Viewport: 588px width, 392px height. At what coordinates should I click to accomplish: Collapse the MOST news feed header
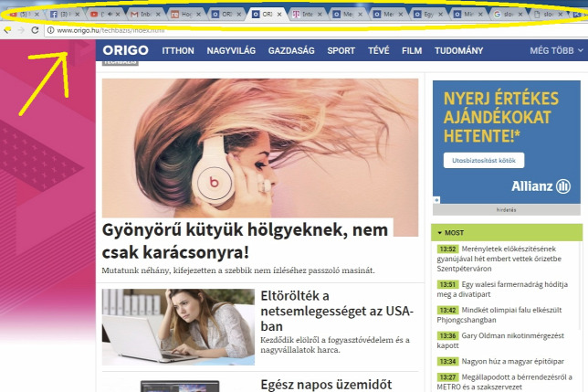click(x=507, y=233)
